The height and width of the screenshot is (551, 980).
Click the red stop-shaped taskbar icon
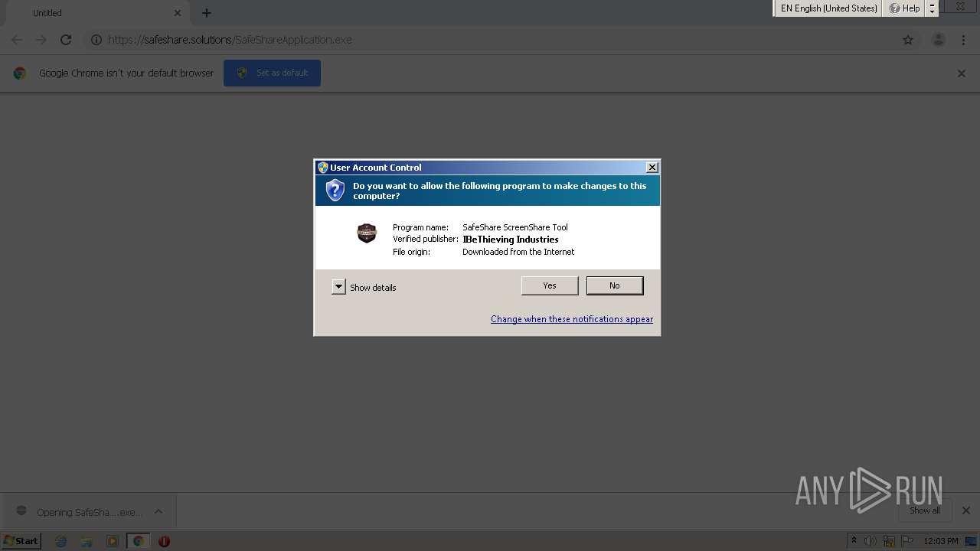coord(164,541)
